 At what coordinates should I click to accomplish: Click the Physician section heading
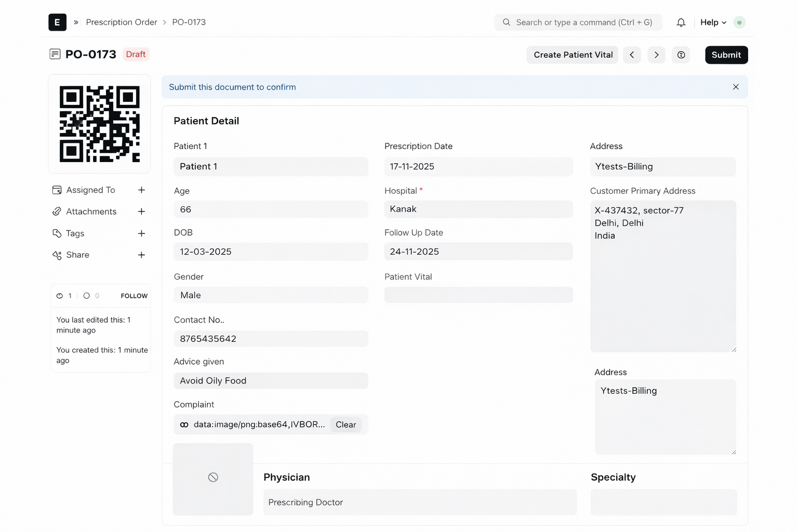pos(286,477)
